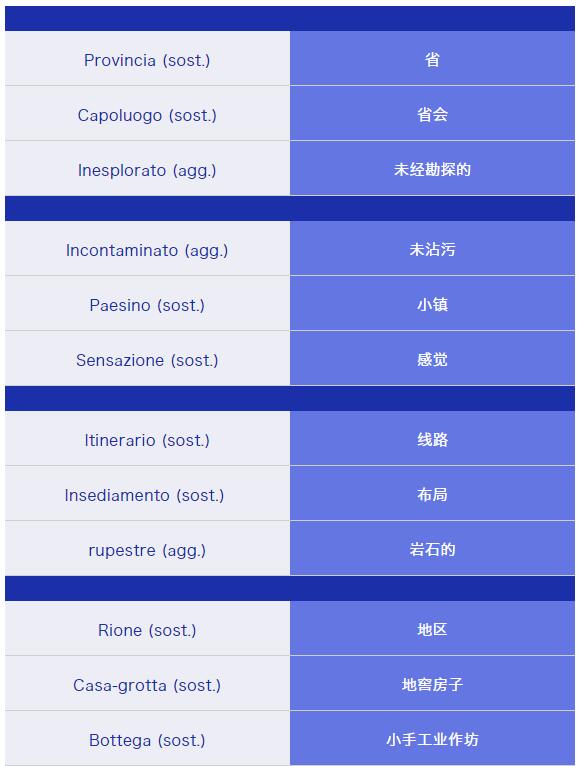Select the 小手工业作坊 translation

pos(432,739)
